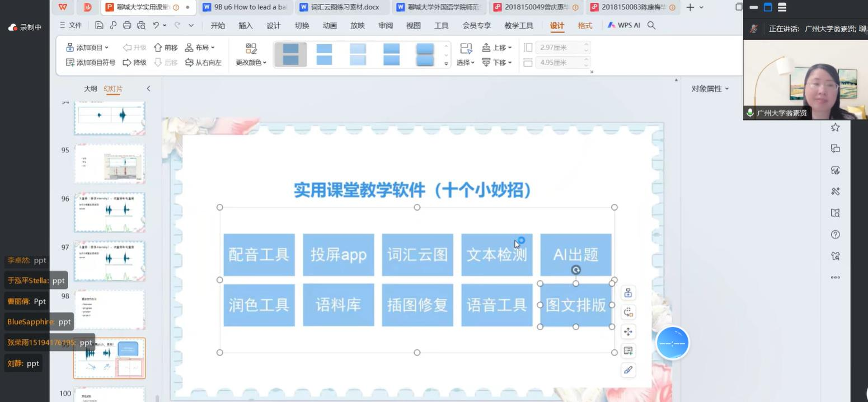Expand the 对象属性 panel dropdown
The image size is (868, 402).
point(710,88)
